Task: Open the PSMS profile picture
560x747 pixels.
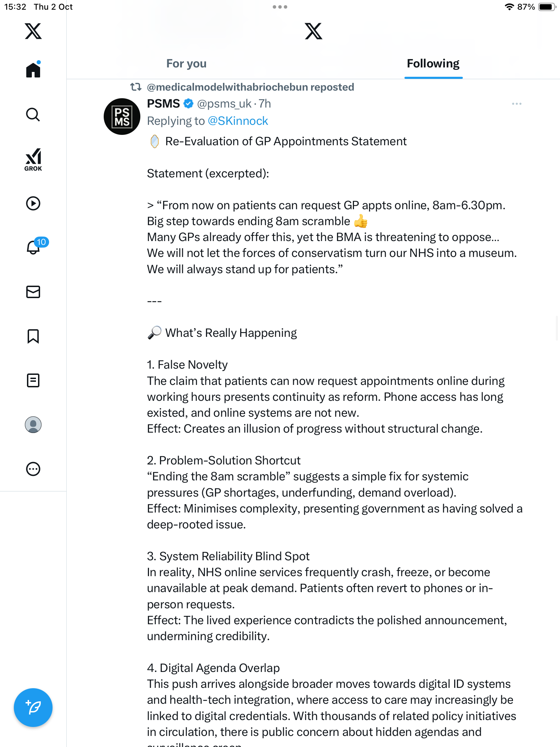Action: [x=122, y=117]
